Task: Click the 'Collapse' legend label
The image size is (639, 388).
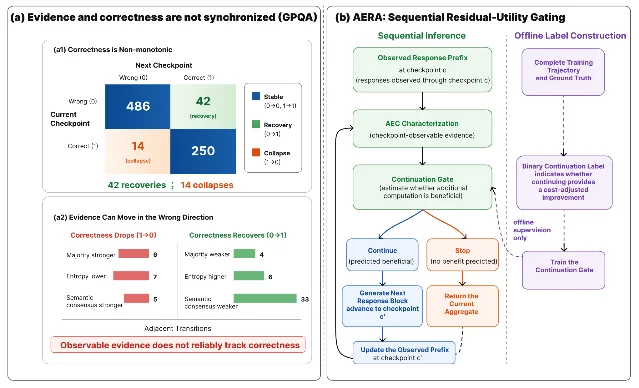Action: tap(277, 153)
